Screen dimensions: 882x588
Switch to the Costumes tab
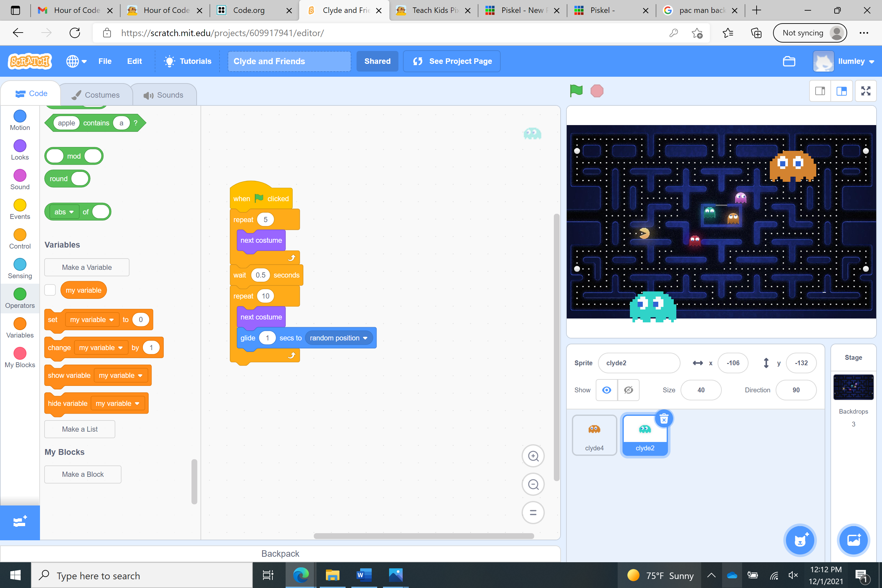pos(96,95)
